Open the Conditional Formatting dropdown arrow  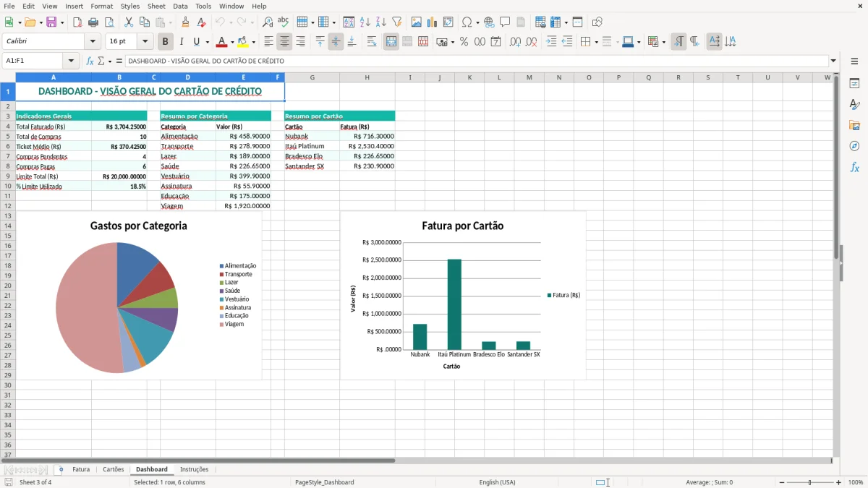click(663, 42)
